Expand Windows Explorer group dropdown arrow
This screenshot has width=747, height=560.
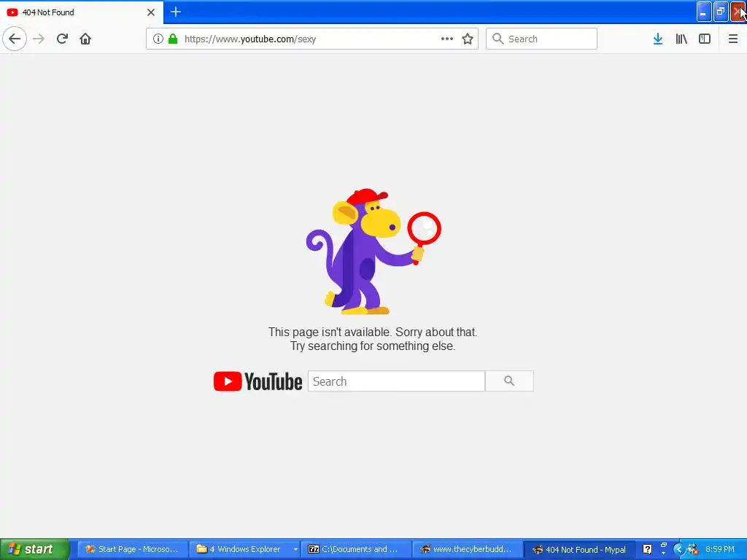click(x=295, y=550)
